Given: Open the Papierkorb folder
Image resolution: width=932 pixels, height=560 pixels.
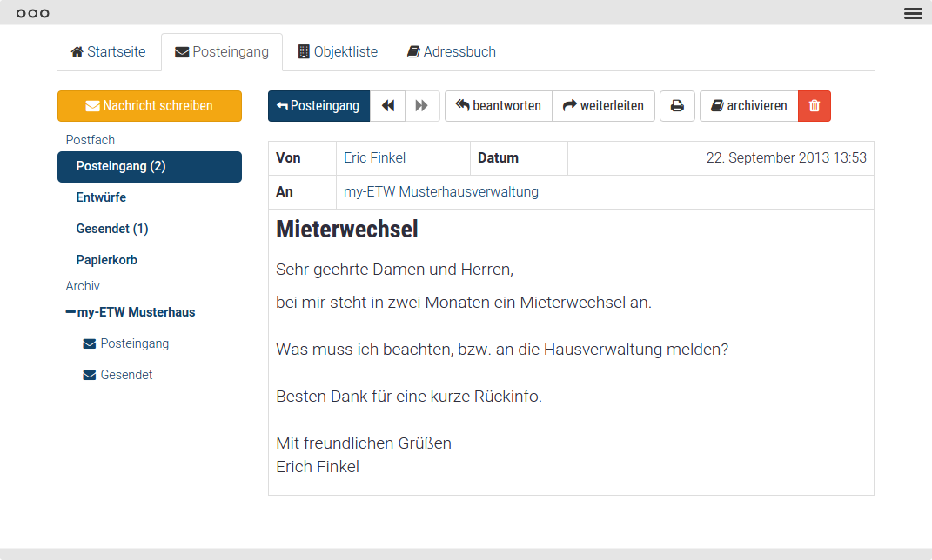Looking at the screenshot, I should coord(106,260).
